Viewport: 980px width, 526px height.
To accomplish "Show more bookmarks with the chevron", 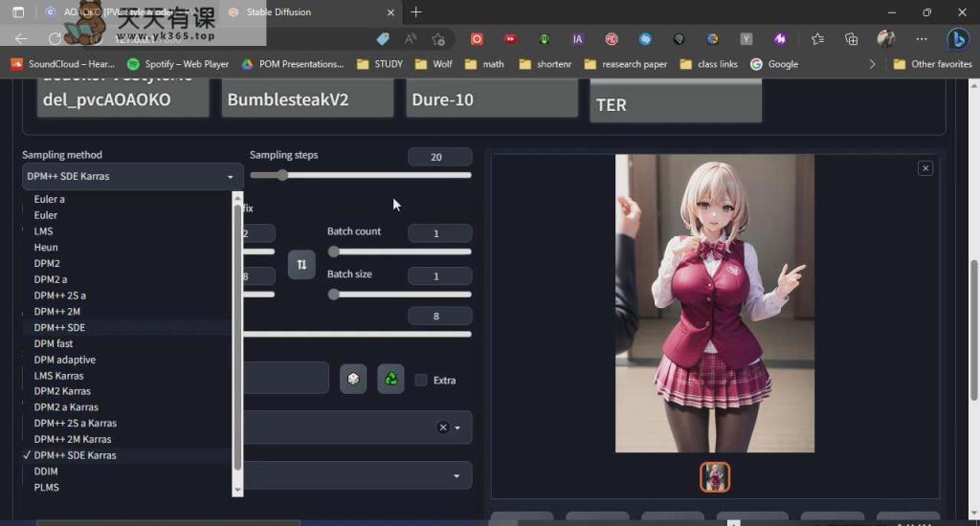I will point(872,64).
